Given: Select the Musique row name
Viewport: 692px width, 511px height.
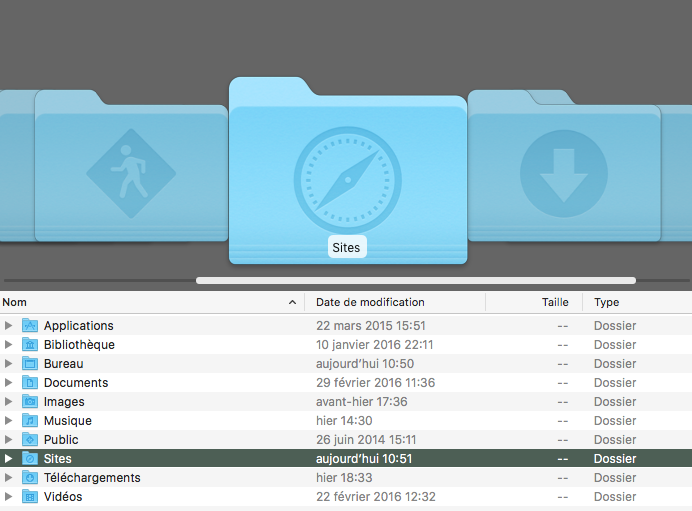Looking at the screenshot, I should click(x=68, y=421).
